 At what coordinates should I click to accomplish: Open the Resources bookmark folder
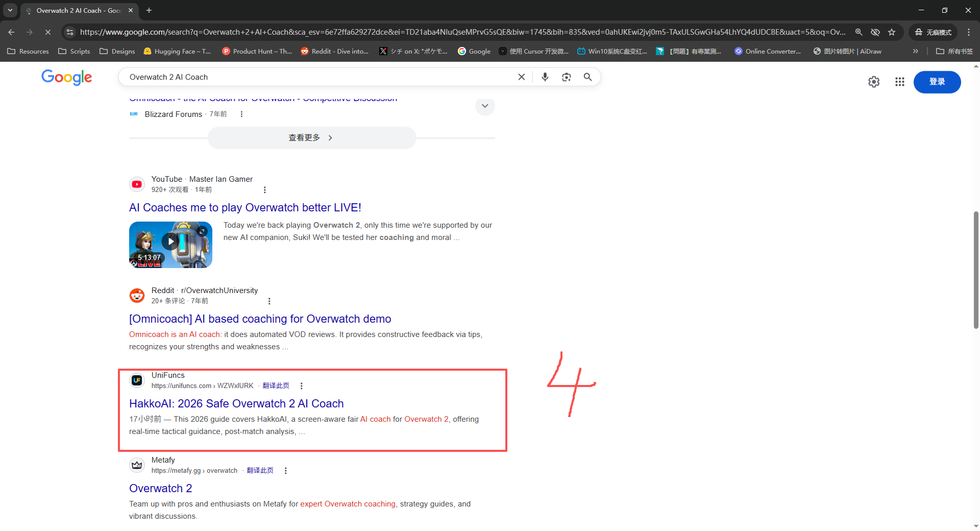(x=29, y=51)
